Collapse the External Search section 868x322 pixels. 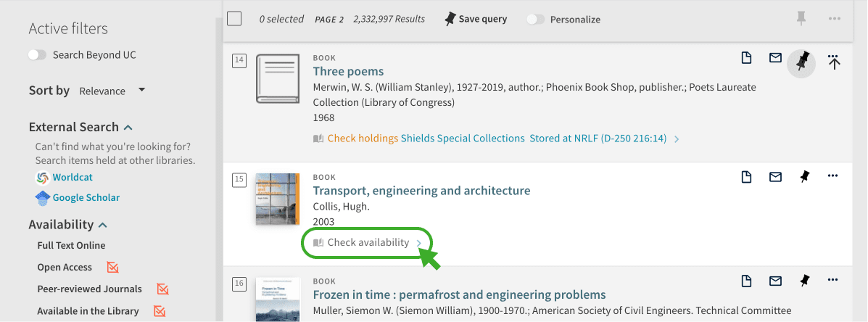pos(128,127)
